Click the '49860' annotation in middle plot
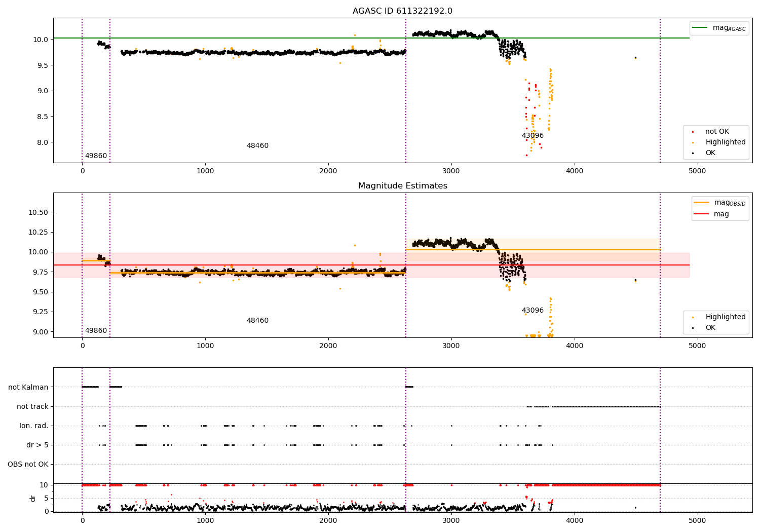 [x=96, y=331]
